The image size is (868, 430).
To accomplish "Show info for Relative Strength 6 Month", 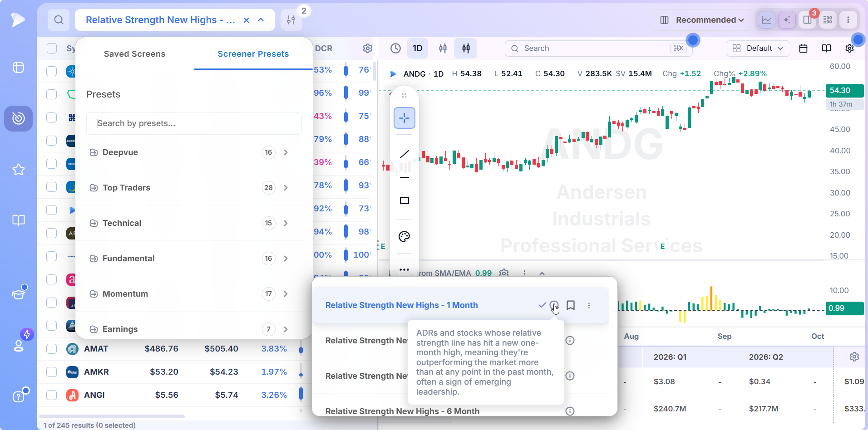I will click(x=570, y=411).
